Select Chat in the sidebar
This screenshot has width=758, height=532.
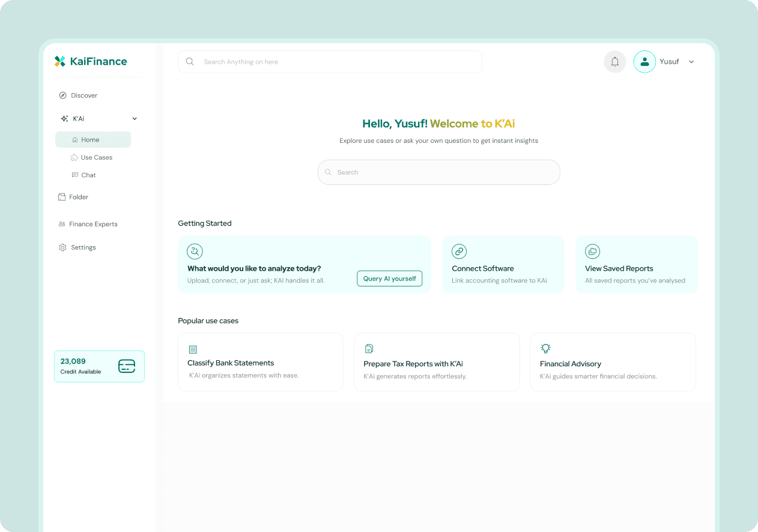[x=88, y=175]
